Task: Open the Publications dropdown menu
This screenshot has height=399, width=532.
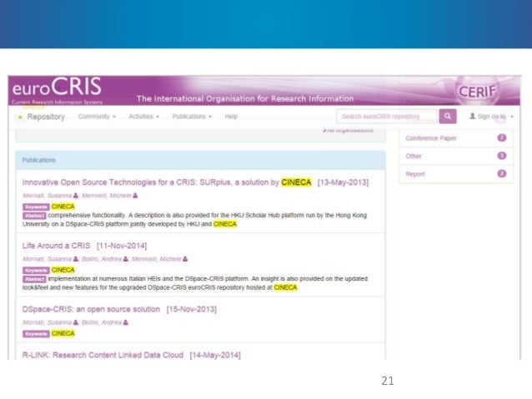Action: coord(192,117)
